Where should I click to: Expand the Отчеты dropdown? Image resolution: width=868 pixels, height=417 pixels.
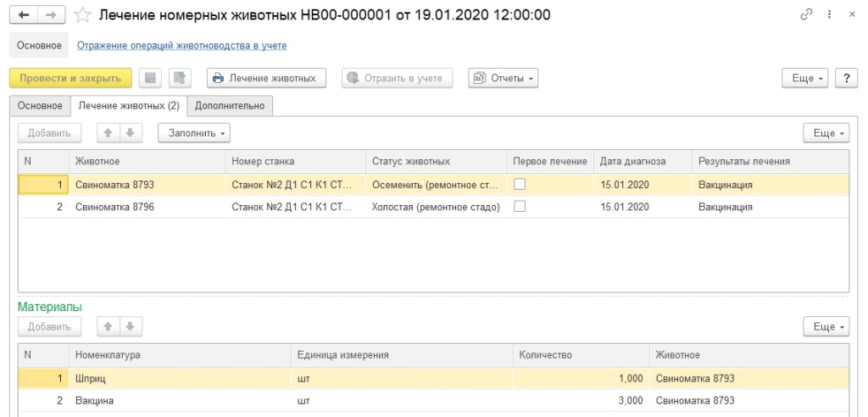(504, 78)
